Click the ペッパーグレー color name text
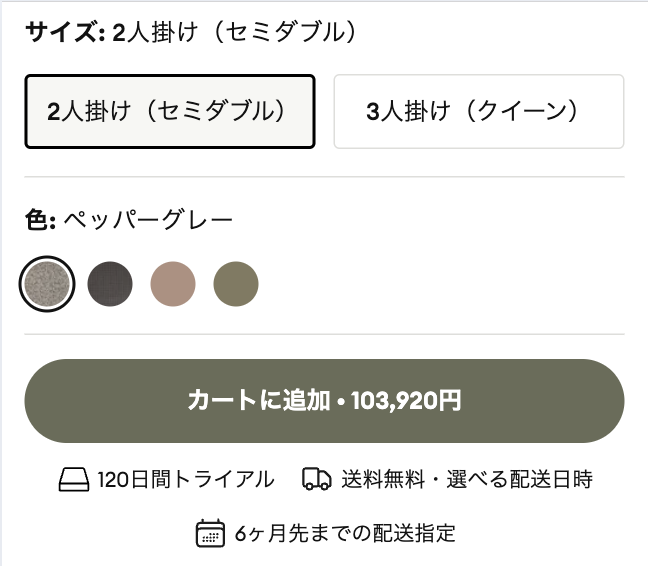The width and height of the screenshot is (648, 566). click(148, 219)
